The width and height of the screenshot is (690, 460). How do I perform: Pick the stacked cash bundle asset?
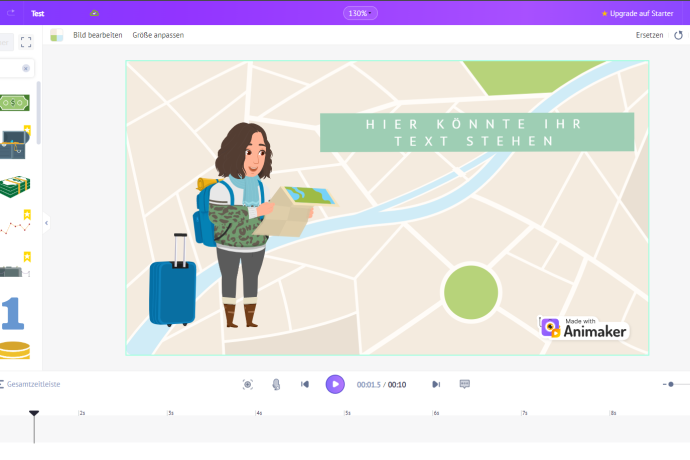[14, 186]
